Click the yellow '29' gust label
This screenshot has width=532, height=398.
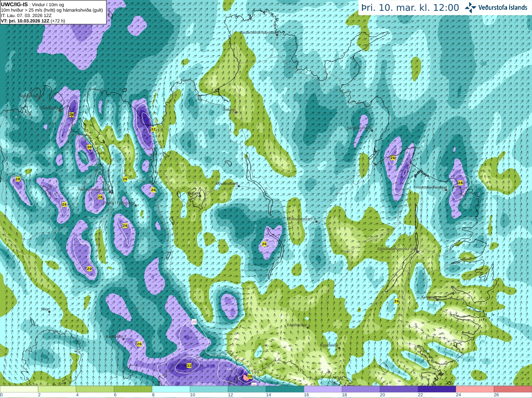(89, 269)
